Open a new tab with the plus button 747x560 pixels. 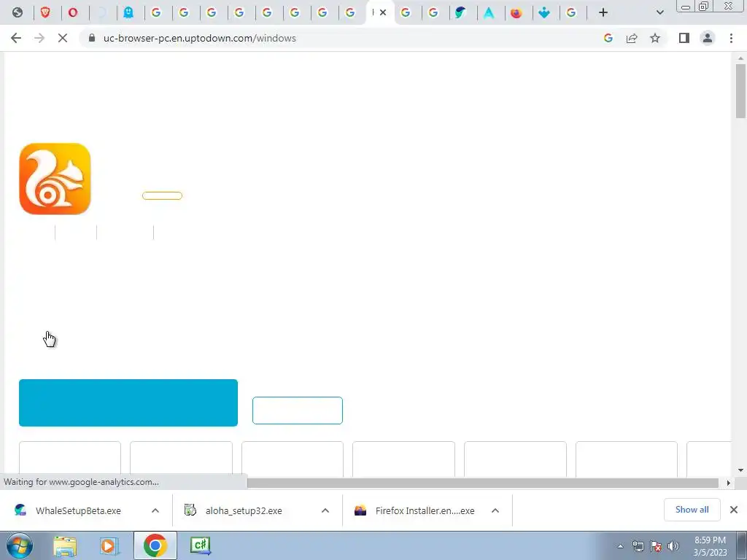[x=603, y=13]
